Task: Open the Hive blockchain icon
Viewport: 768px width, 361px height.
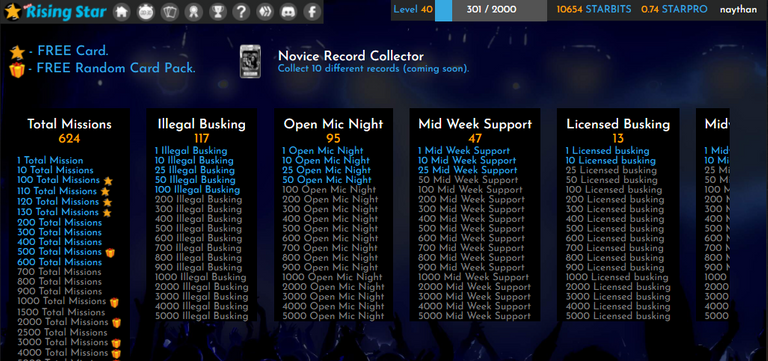Action: click(x=265, y=12)
